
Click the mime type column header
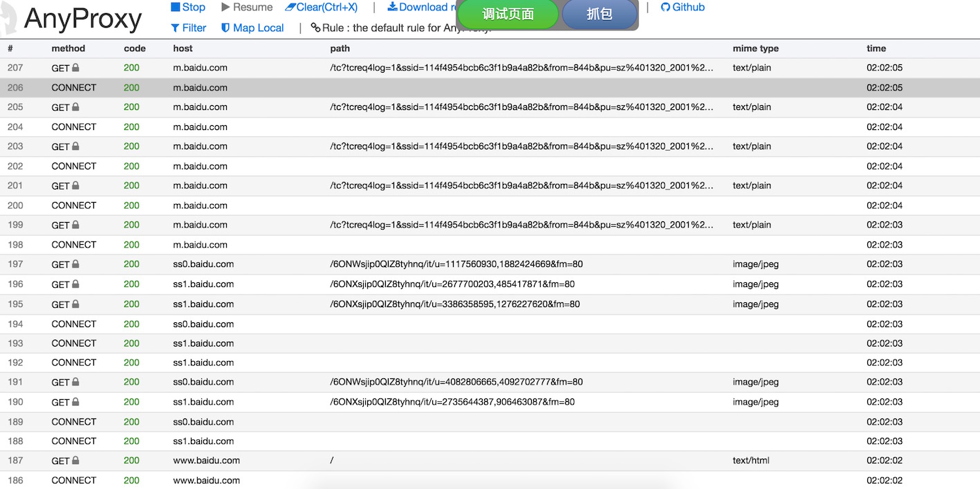(x=756, y=48)
